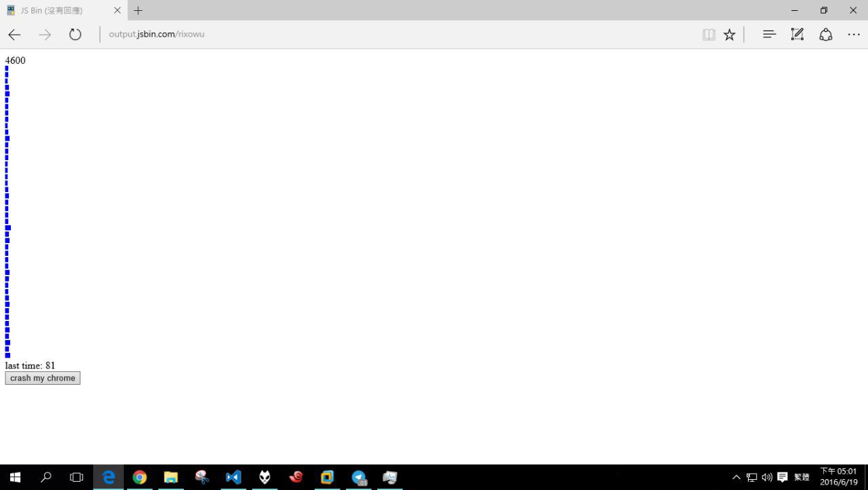Image resolution: width=868 pixels, height=490 pixels.
Task: Open Edge More actions ellipsis menu
Action: 854,35
